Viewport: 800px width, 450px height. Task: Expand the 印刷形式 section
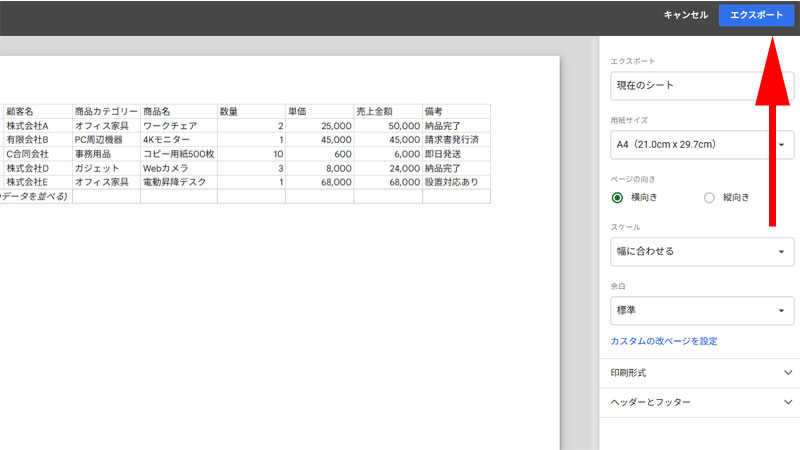(700, 373)
